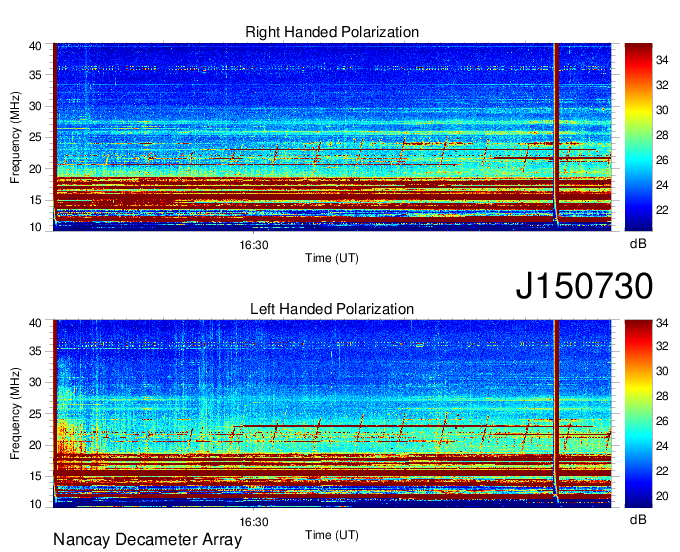This screenshot has width=680, height=552.
Task: Click the 'Frequency (MHz)' axis label of the bottom plot
Action: [15, 414]
